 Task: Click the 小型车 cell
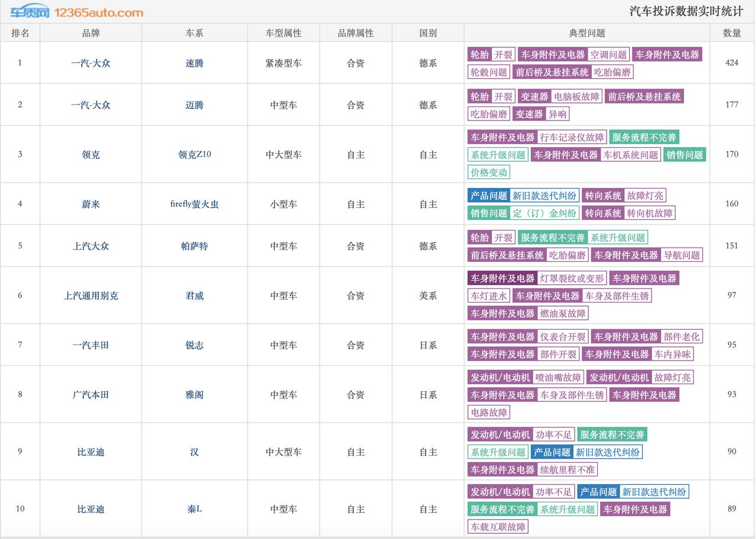(283, 204)
